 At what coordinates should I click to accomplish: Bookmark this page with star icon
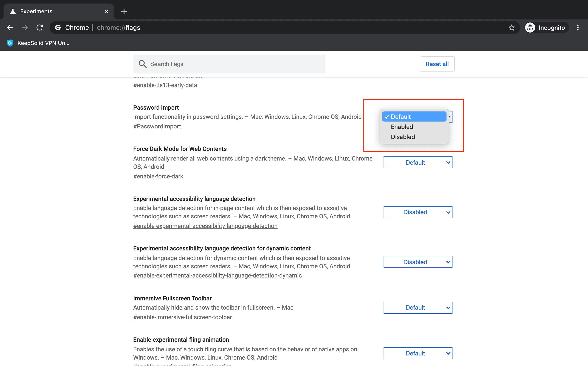(x=512, y=28)
